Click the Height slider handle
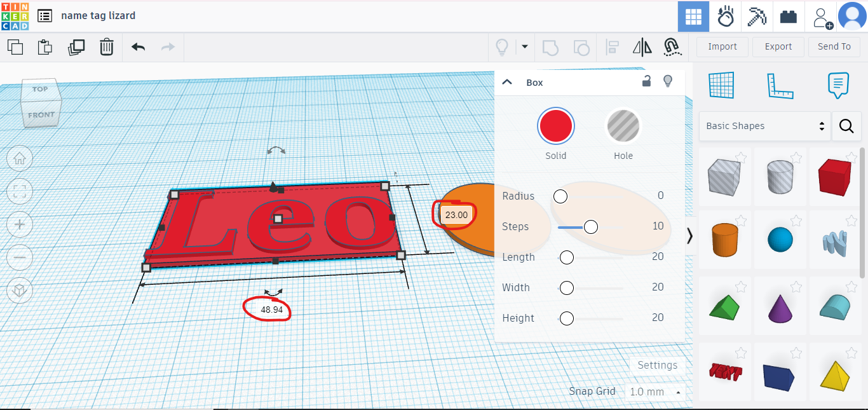This screenshot has height=410, width=868. coord(566,318)
